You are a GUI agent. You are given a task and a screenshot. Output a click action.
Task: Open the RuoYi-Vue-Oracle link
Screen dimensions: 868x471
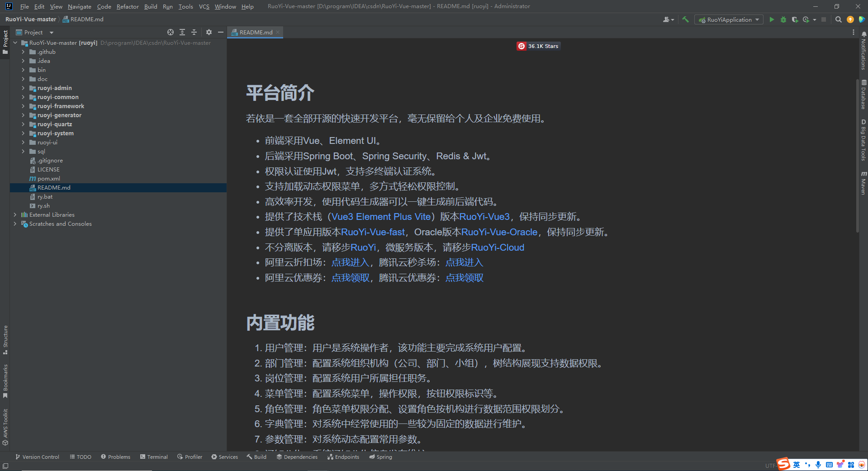pyautogui.click(x=499, y=232)
